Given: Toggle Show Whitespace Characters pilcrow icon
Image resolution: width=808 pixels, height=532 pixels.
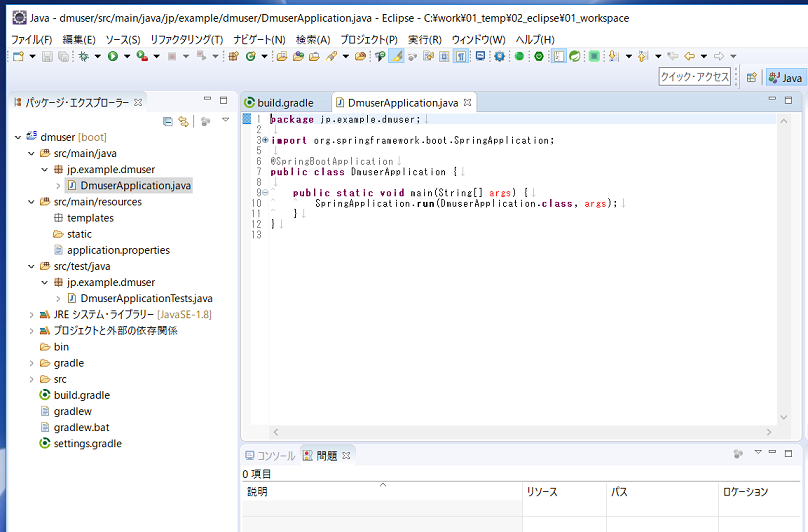Looking at the screenshot, I should 461,56.
